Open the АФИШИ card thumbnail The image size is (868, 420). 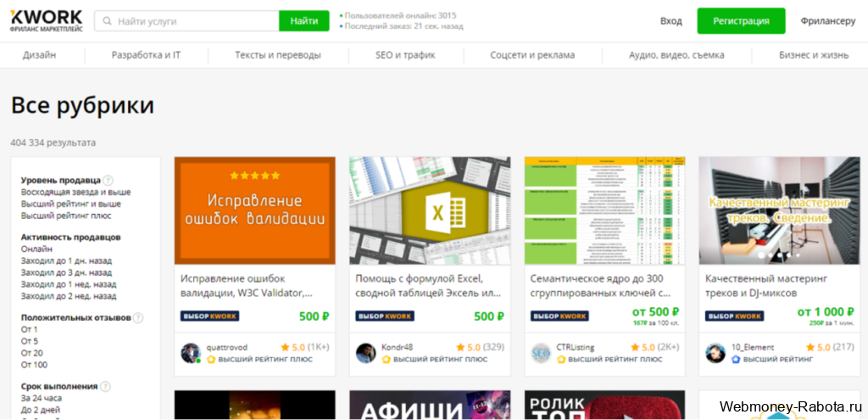(x=430, y=405)
